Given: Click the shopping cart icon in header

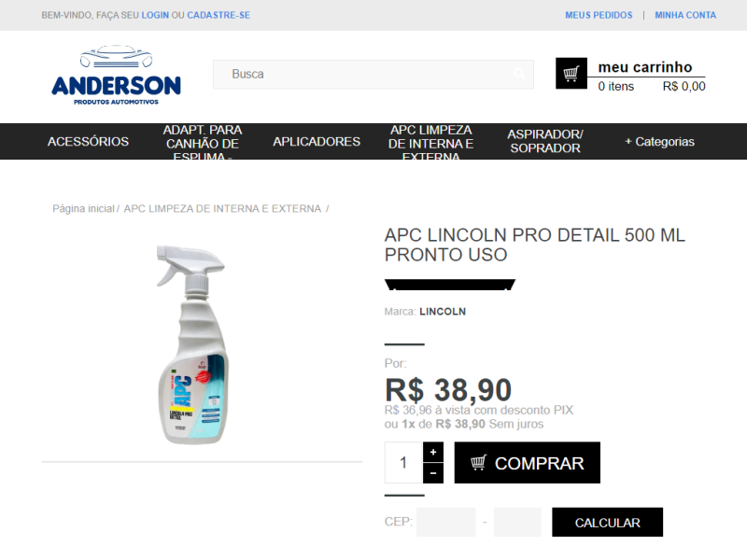Looking at the screenshot, I should tap(571, 74).
